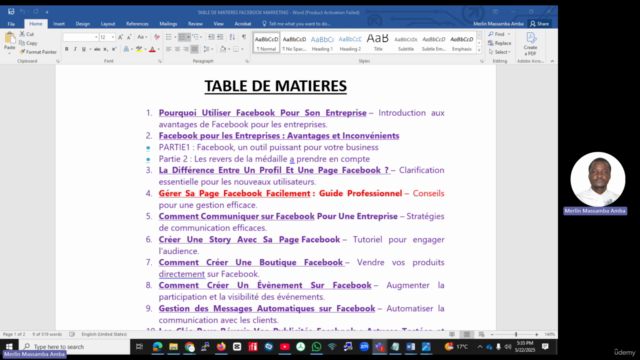Image resolution: width=640 pixels, height=360 pixels.
Task: Toggle Subscript formatting
Action: (106, 49)
